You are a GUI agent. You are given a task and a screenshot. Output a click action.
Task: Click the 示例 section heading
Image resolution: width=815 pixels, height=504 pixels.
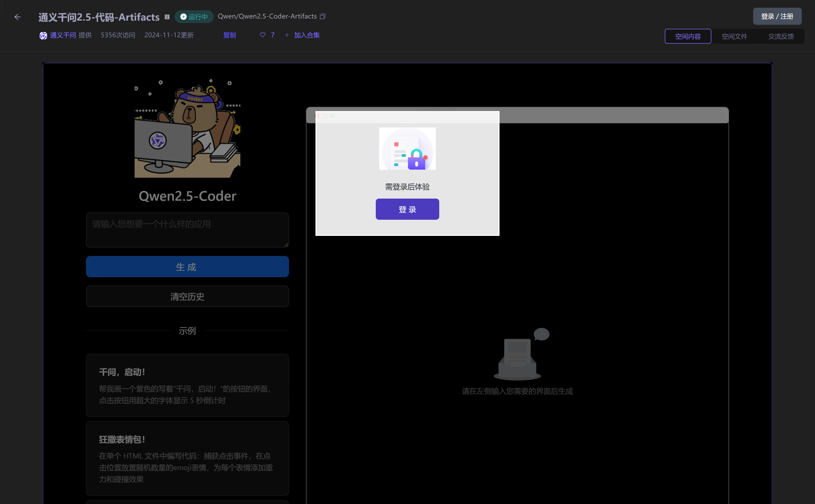point(187,331)
